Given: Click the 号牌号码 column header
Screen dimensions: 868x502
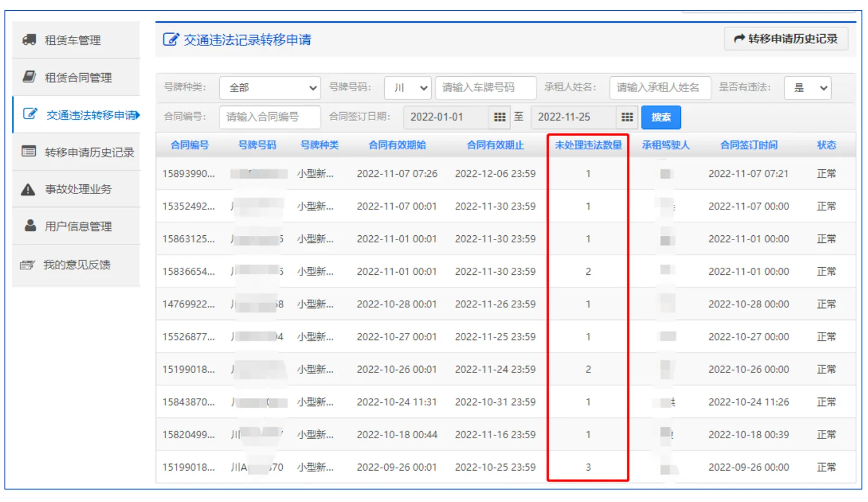Looking at the screenshot, I should (257, 145).
